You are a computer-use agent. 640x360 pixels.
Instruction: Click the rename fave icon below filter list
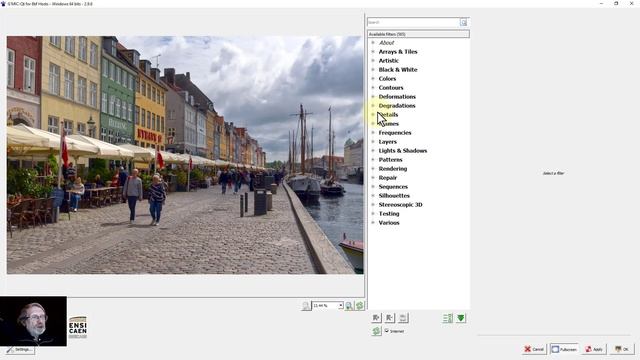[x=403, y=318]
